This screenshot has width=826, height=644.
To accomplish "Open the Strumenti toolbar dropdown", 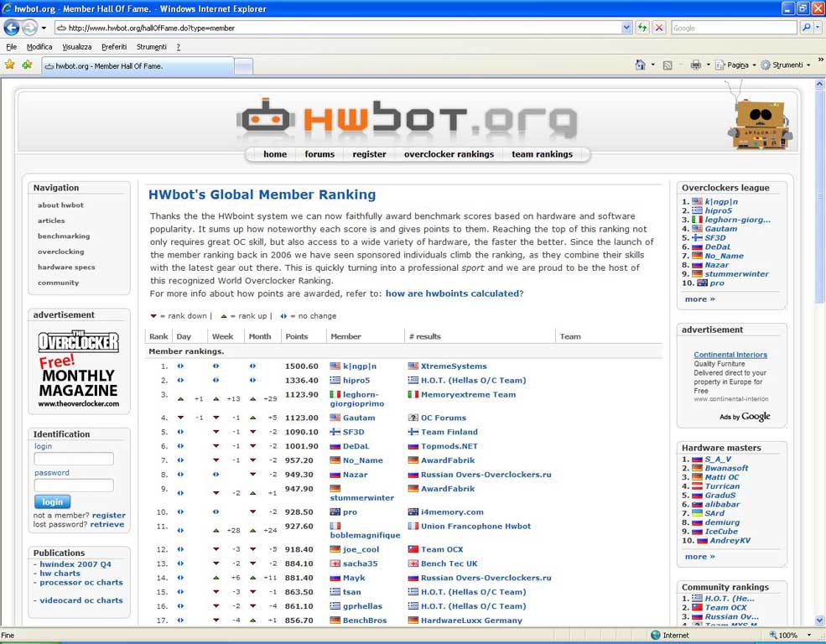I will tap(786, 65).
